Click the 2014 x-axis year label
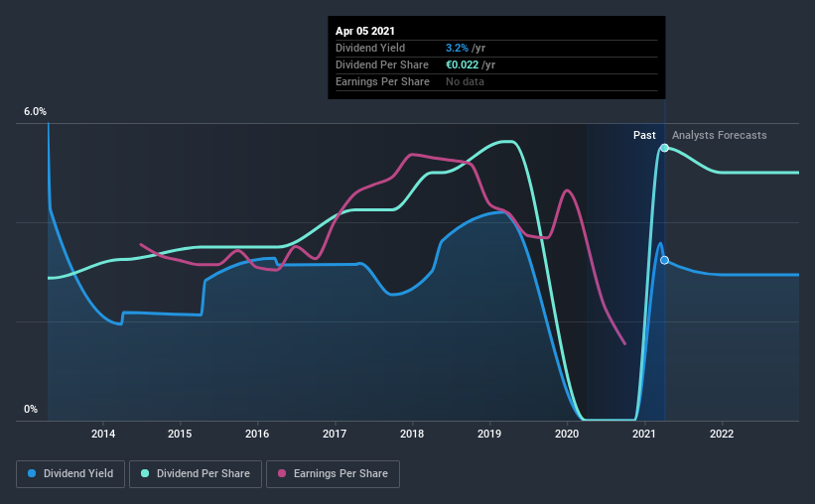This screenshot has height=504, width=815. (x=103, y=434)
